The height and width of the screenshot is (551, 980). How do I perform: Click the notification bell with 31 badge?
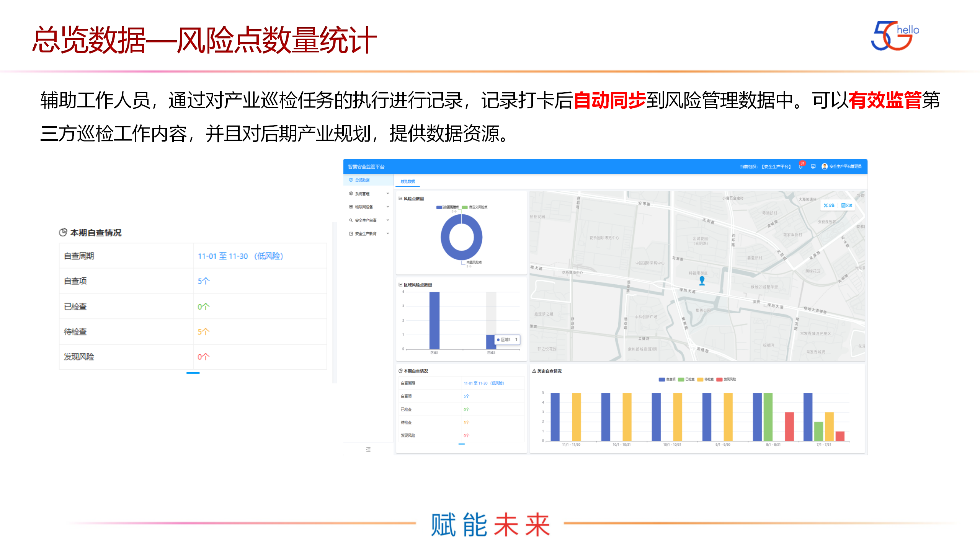point(800,166)
